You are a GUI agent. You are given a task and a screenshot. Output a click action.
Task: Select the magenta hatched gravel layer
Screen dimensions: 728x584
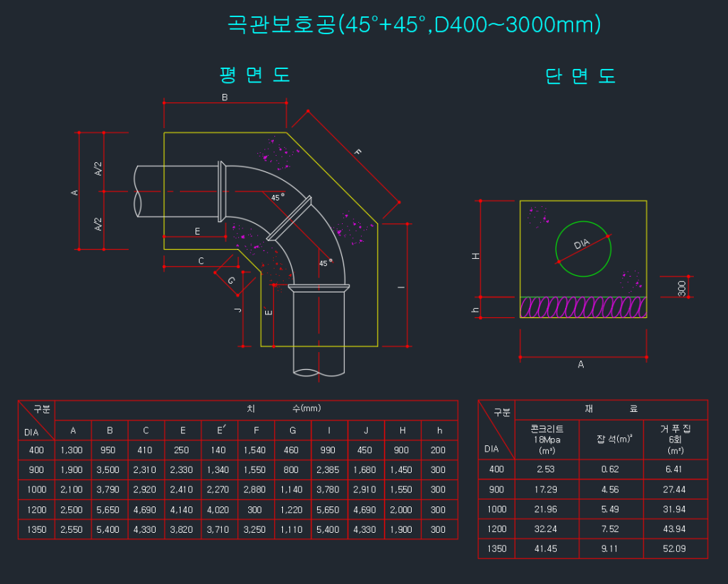[583, 307]
